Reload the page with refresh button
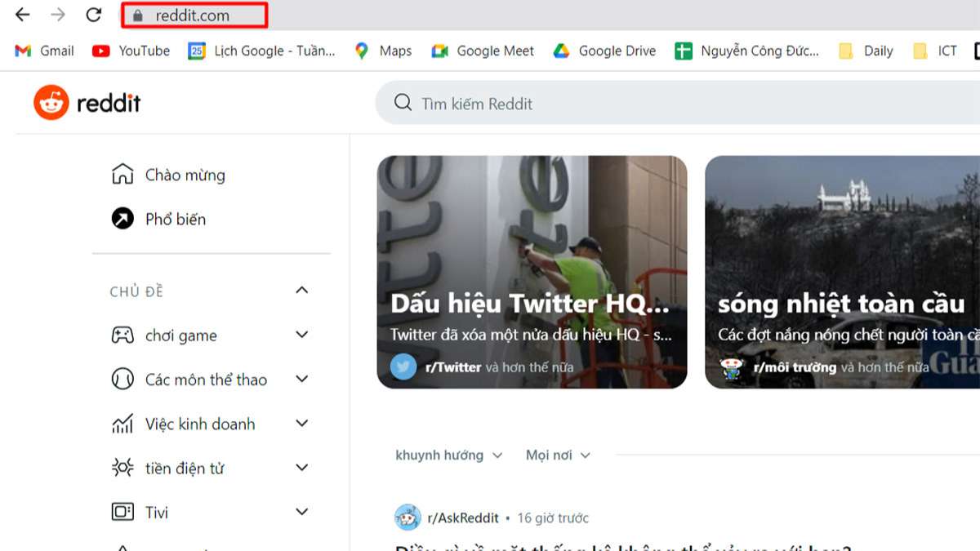 click(94, 15)
